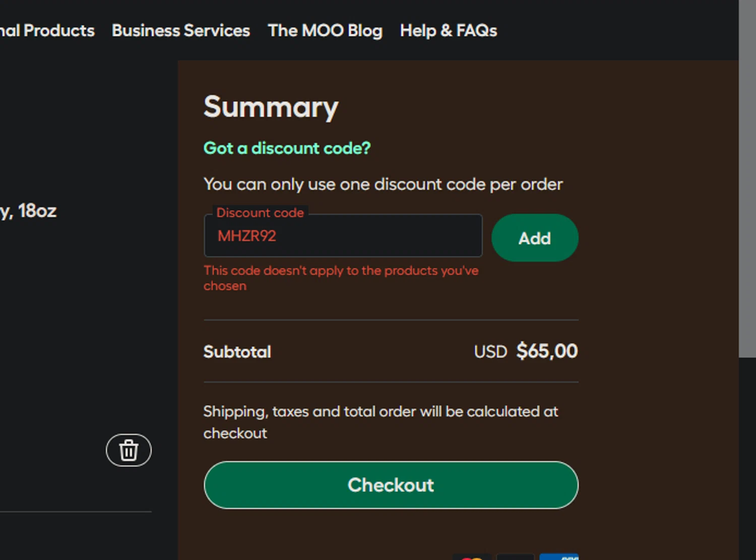Screen dimensions: 756x560
Task: Click the Mastercard payment icon
Action: tap(472, 556)
